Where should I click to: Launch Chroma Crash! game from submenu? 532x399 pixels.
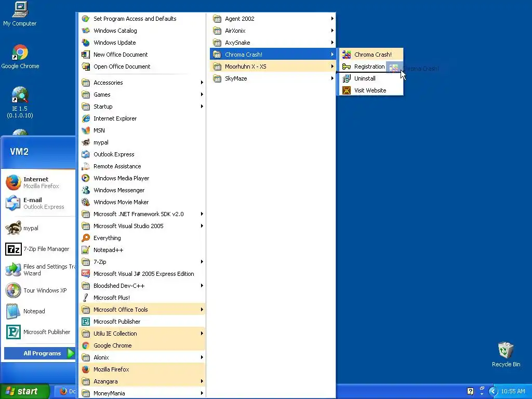(370, 55)
